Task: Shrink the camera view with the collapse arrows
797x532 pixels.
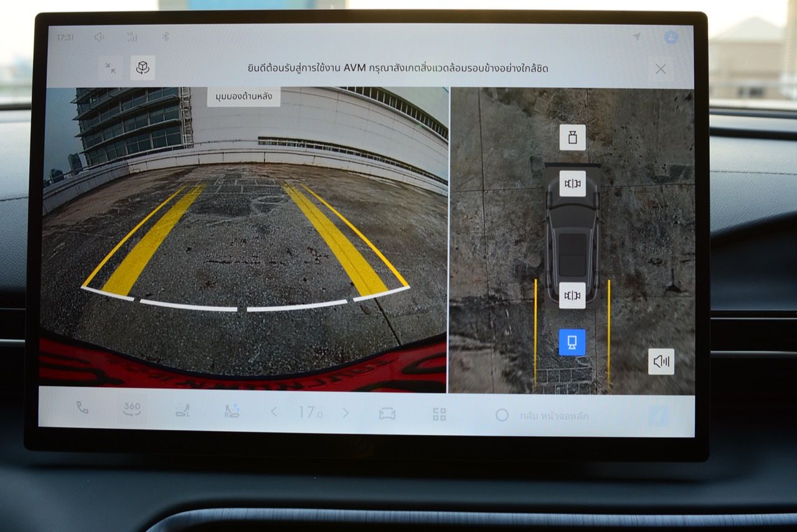Action: point(111,68)
